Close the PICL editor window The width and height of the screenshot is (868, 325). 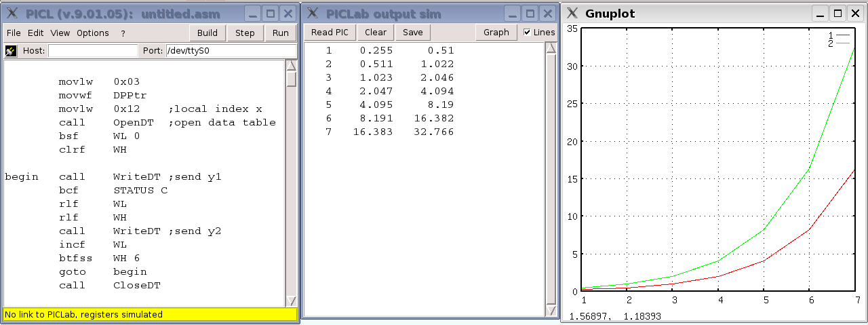(288, 14)
